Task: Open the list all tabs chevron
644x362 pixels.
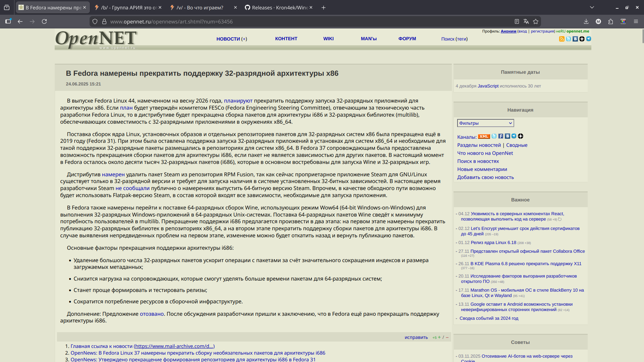Action: (x=592, y=7)
